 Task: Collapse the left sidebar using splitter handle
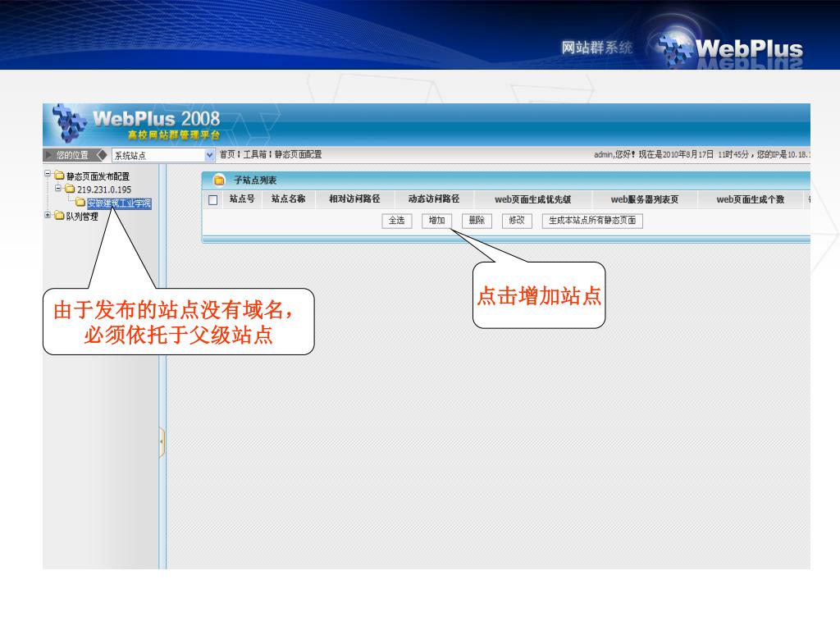pyautogui.click(x=162, y=442)
